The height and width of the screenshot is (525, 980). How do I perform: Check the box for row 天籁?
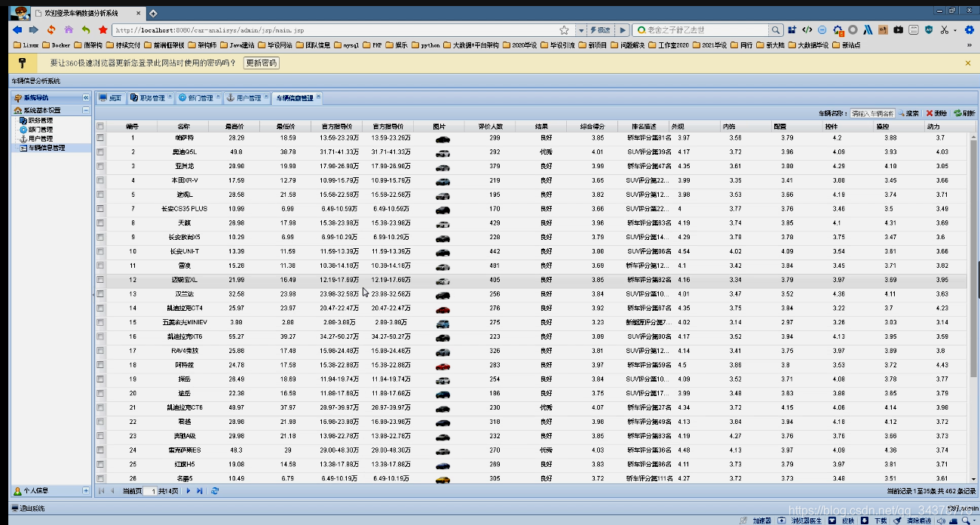pyautogui.click(x=100, y=223)
